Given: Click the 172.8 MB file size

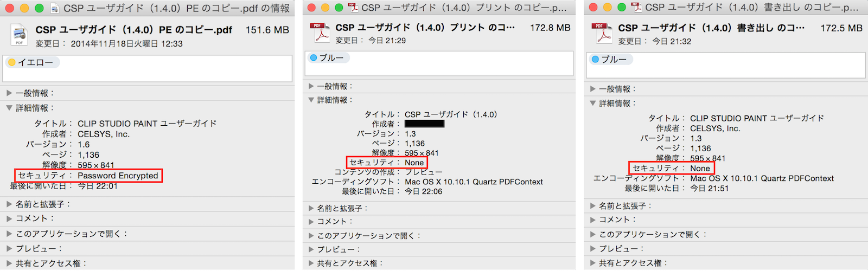Looking at the screenshot, I should pos(550,28).
